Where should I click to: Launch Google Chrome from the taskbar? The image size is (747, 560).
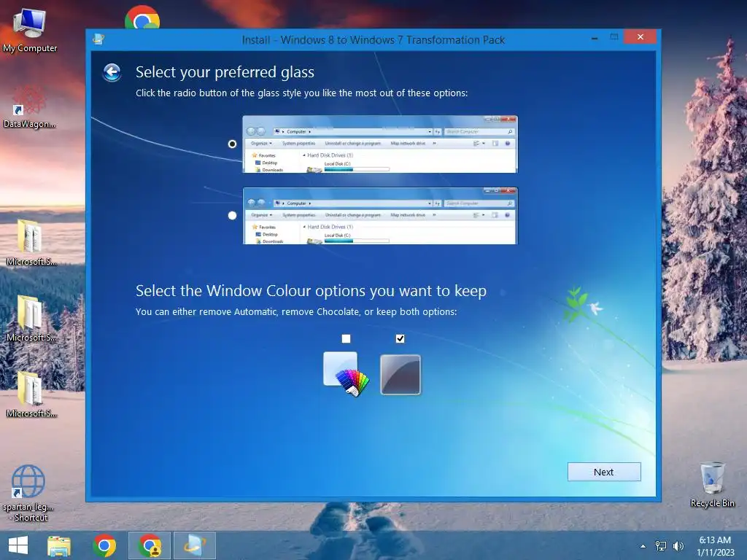[104, 545]
